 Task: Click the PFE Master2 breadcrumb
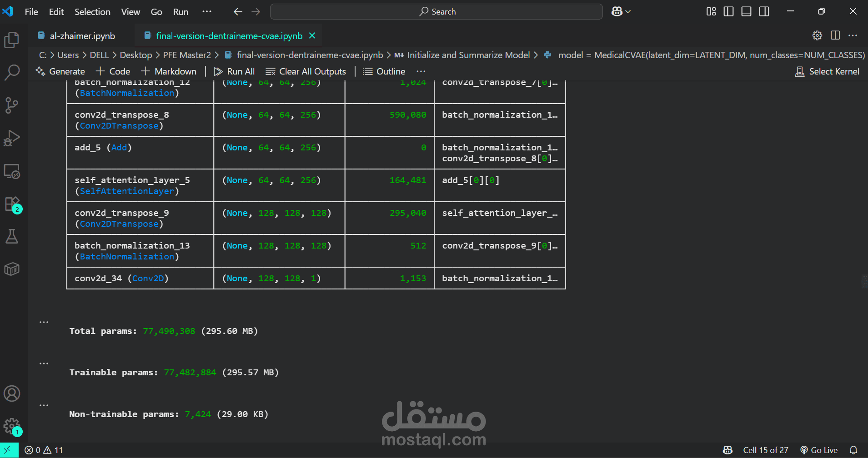pos(187,55)
